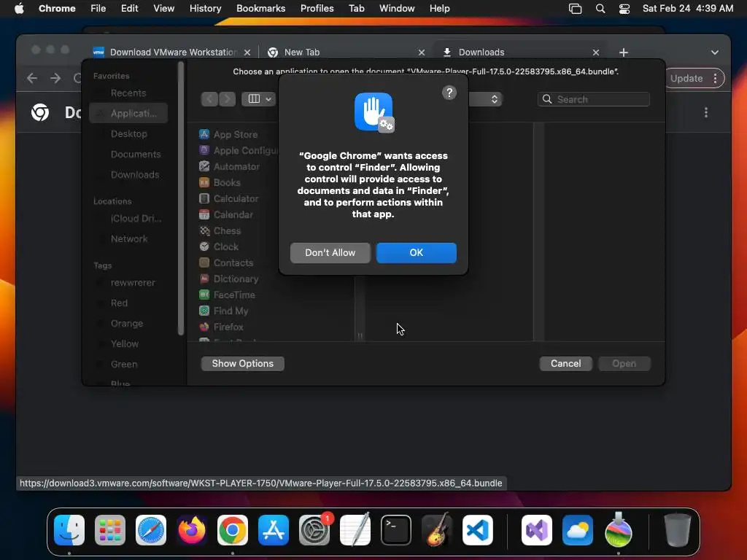The image size is (747, 560).
Task: Open the column view mode dropdown
Action: click(259, 99)
